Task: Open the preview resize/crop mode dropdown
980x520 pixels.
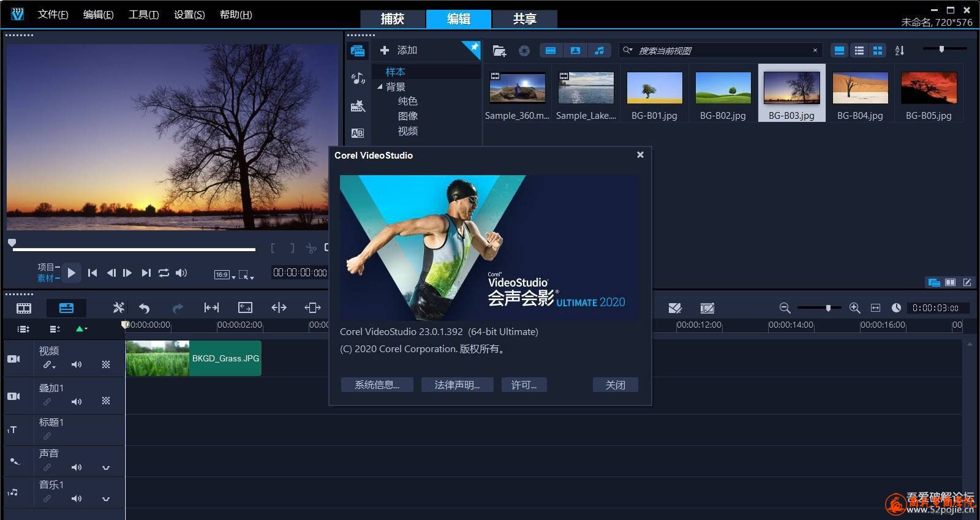Action: click(x=246, y=276)
